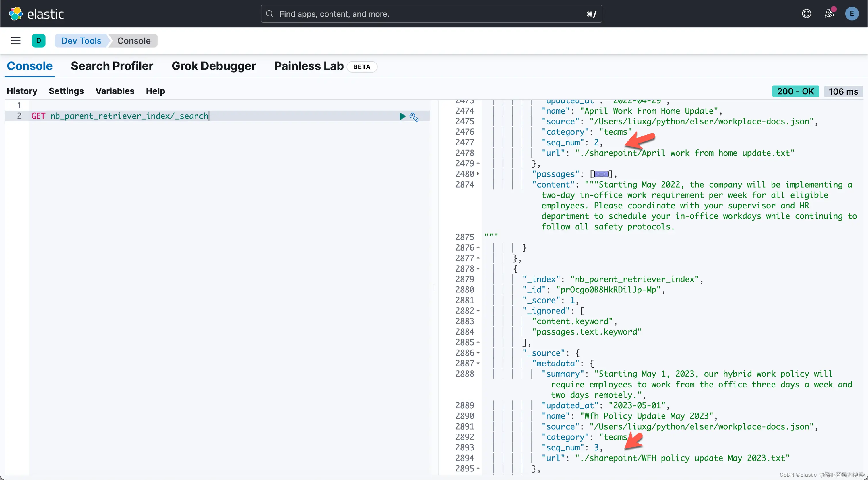
Task: Click "April Work From Home Update" name value
Action: pos(649,111)
